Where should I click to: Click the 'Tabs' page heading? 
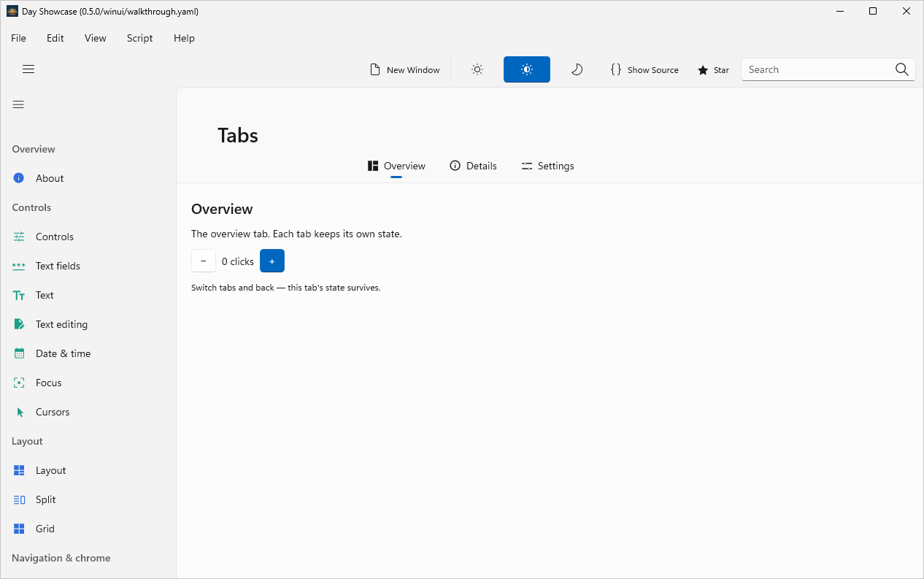pyautogui.click(x=238, y=135)
